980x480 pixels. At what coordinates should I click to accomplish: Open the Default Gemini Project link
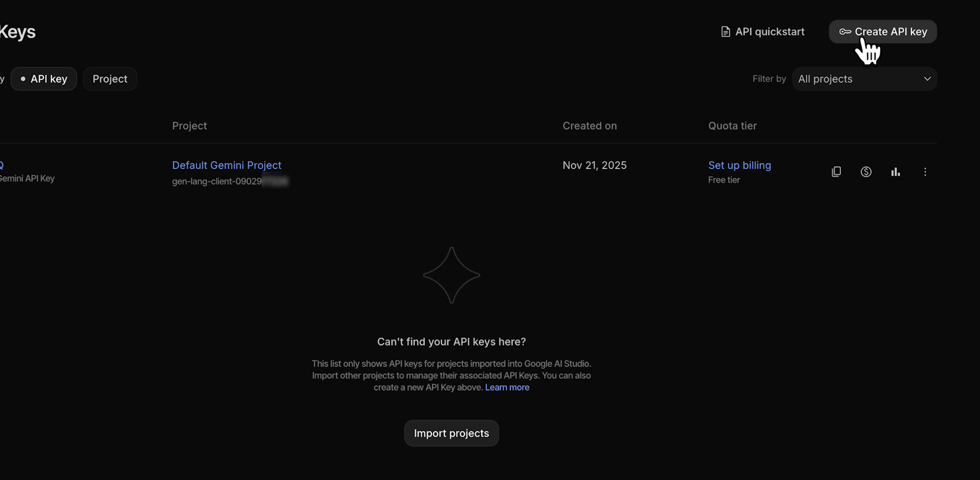click(227, 165)
